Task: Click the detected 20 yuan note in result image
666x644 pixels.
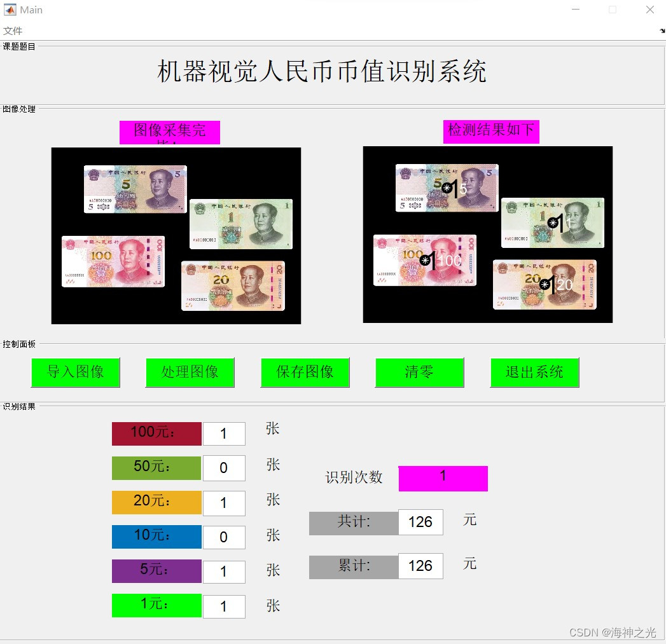Action: pyautogui.click(x=545, y=284)
